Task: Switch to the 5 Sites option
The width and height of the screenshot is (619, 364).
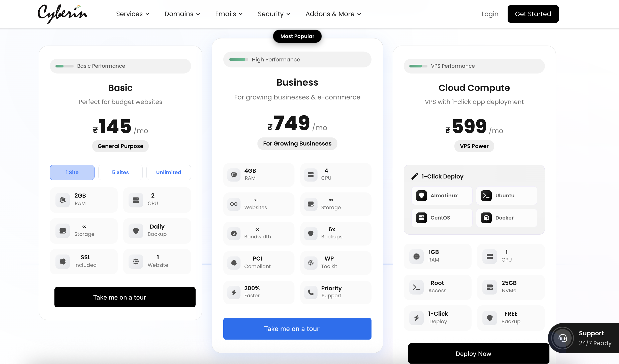Action: tap(120, 172)
